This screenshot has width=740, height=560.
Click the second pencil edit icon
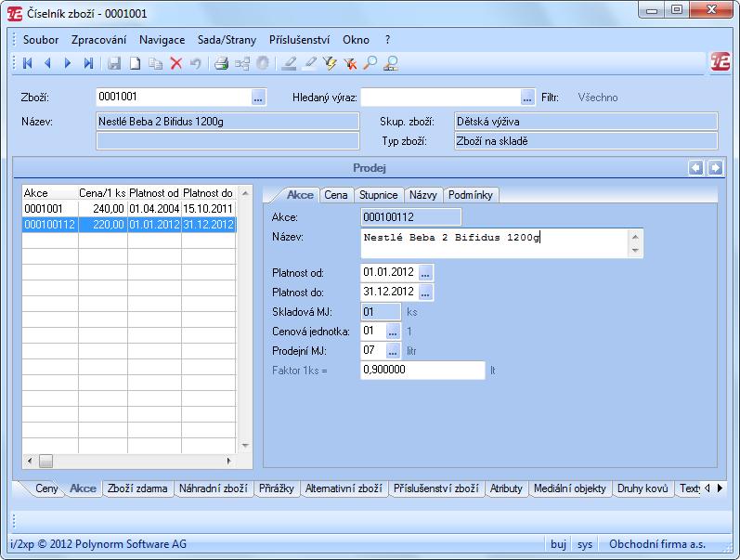pyautogui.click(x=309, y=63)
